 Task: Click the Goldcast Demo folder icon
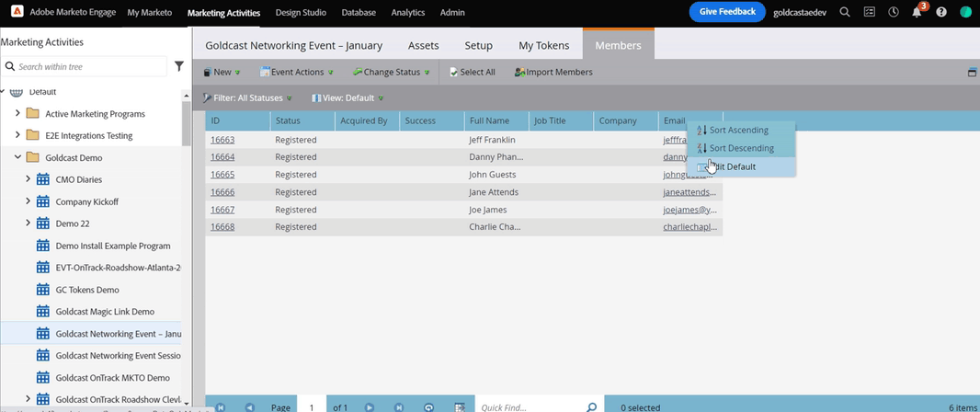coord(32,157)
